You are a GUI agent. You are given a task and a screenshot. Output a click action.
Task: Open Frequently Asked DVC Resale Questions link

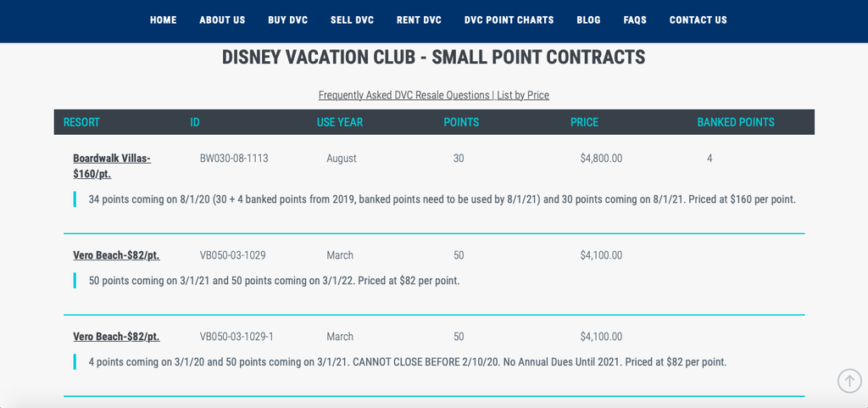coord(403,95)
